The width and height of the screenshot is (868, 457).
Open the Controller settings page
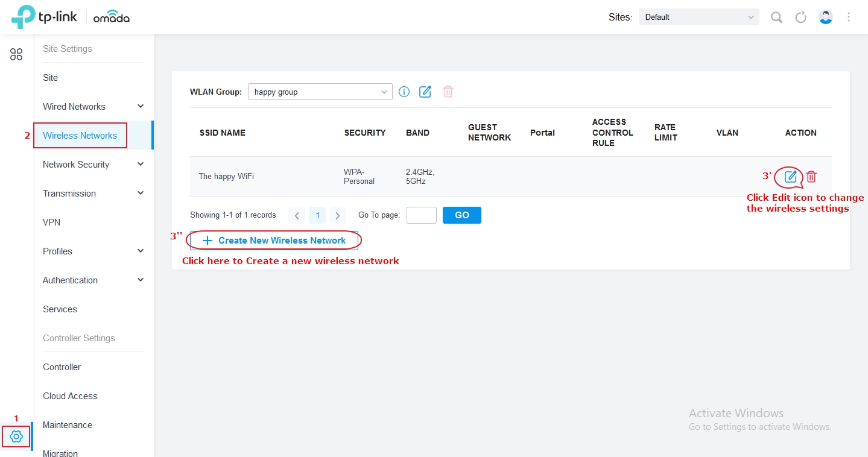coord(62,367)
